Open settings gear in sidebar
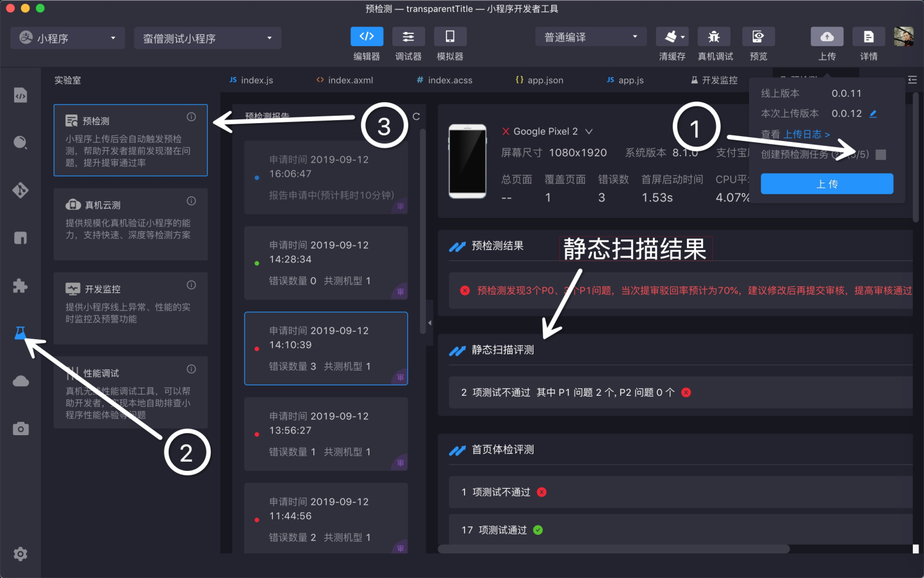The height and width of the screenshot is (578, 924). pyautogui.click(x=20, y=554)
